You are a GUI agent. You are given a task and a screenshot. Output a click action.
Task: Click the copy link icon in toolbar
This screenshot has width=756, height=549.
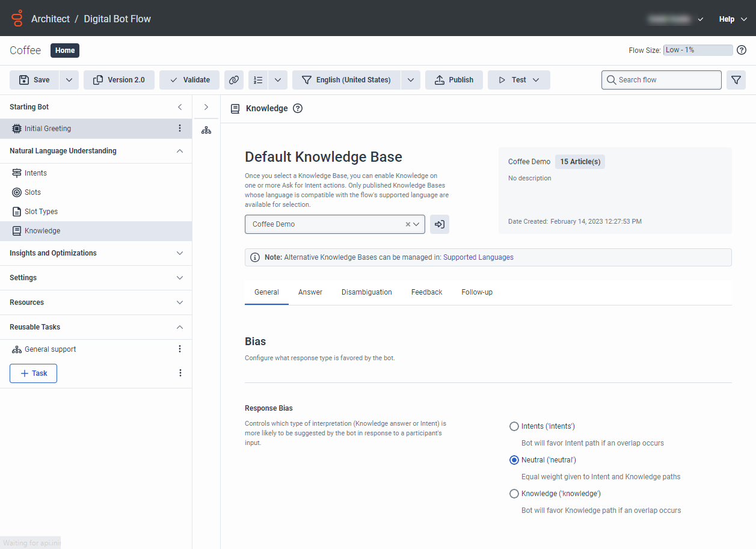click(234, 80)
